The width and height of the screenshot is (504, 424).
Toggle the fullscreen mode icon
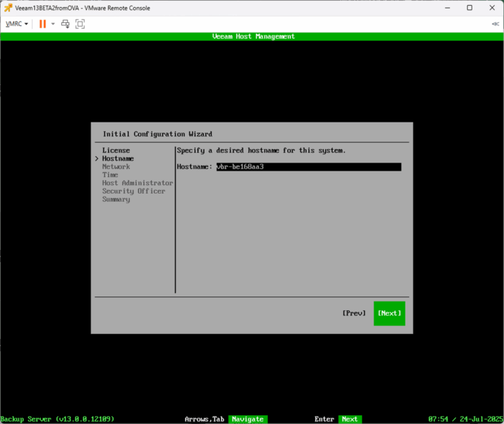click(x=80, y=24)
